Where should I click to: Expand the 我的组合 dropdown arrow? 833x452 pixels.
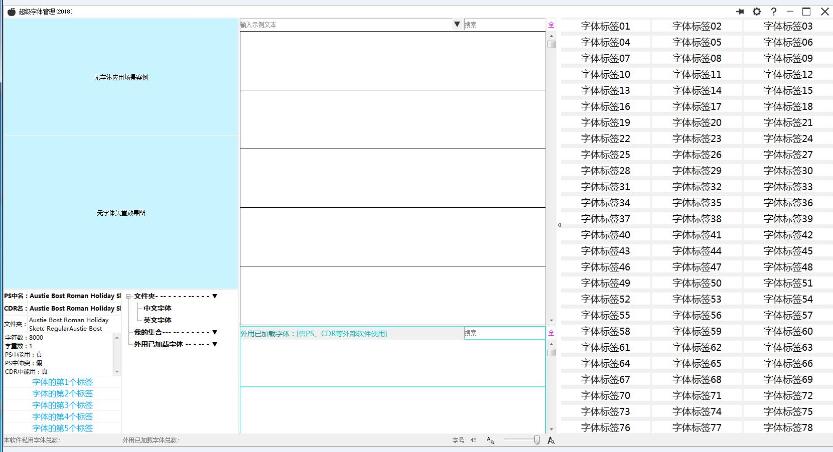(x=215, y=332)
